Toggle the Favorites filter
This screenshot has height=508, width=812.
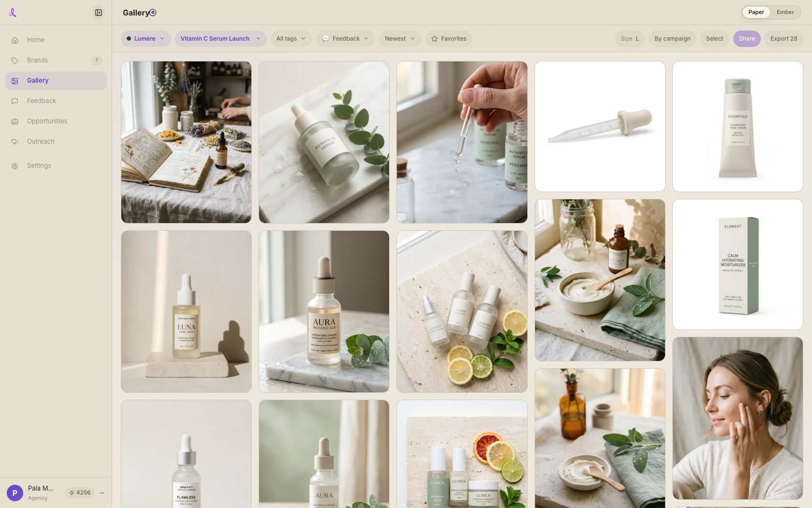coord(449,39)
